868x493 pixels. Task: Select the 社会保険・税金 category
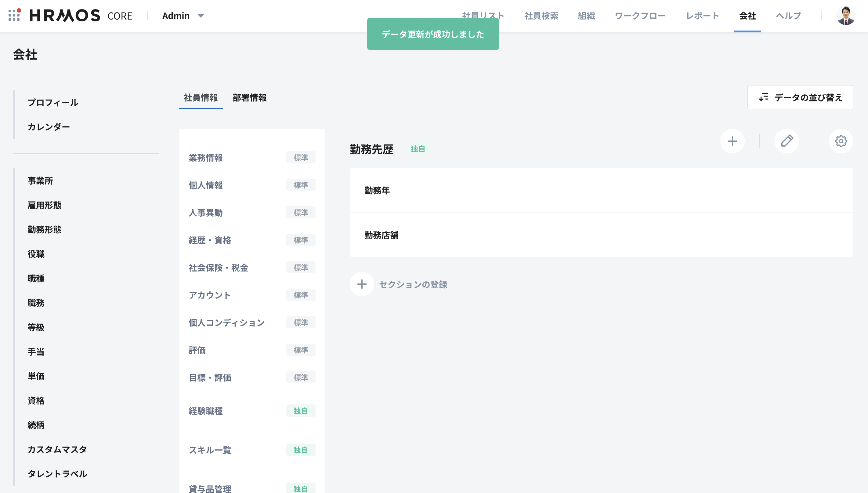tap(218, 268)
